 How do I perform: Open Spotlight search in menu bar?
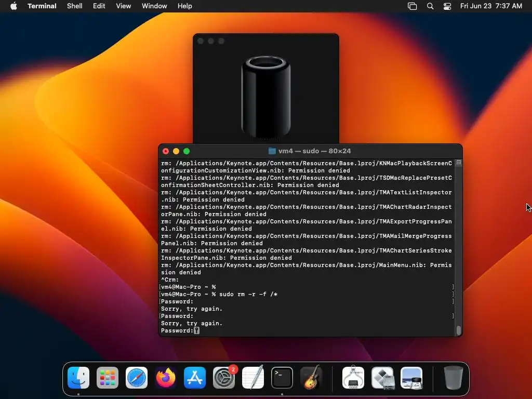click(x=430, y=6)
